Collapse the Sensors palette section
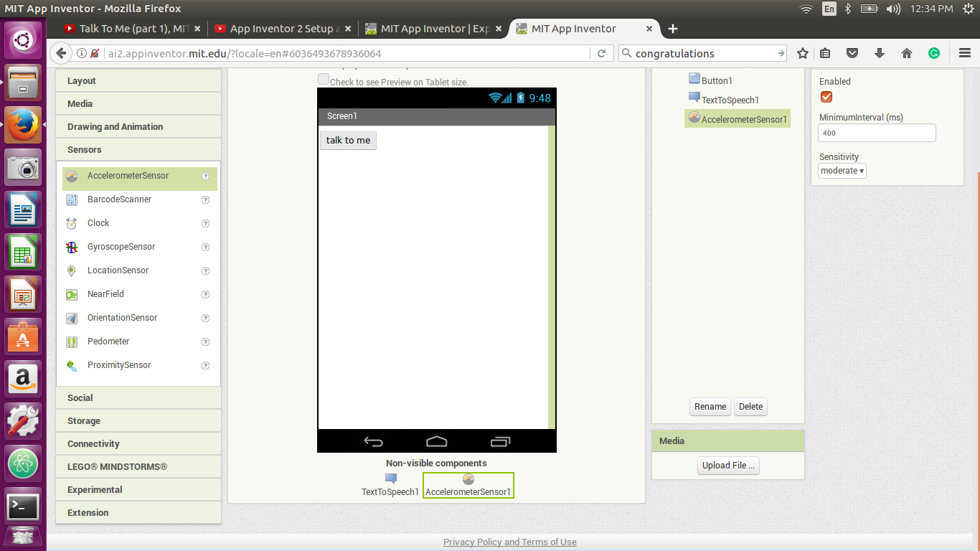 click(x=138, y=150)
